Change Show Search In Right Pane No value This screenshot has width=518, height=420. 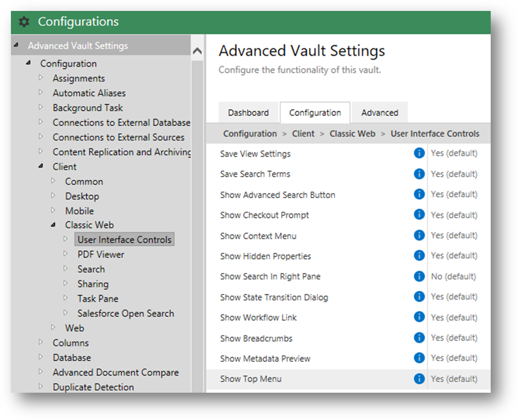tap(453, 276)
